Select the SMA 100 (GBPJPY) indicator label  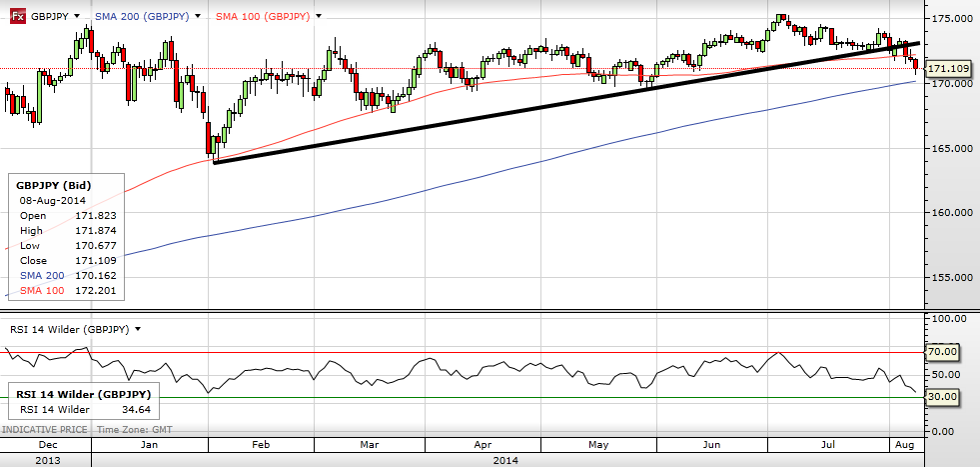click(262, 17)
